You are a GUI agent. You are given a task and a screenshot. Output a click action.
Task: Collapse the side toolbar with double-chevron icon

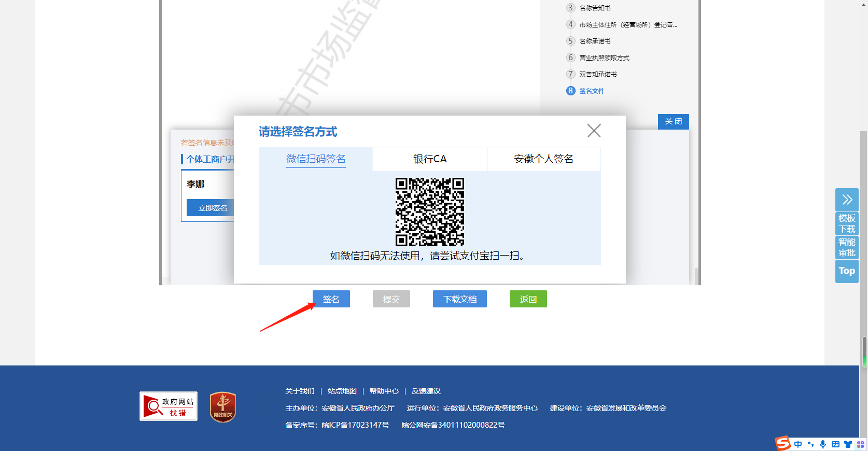tap(847, 200)
